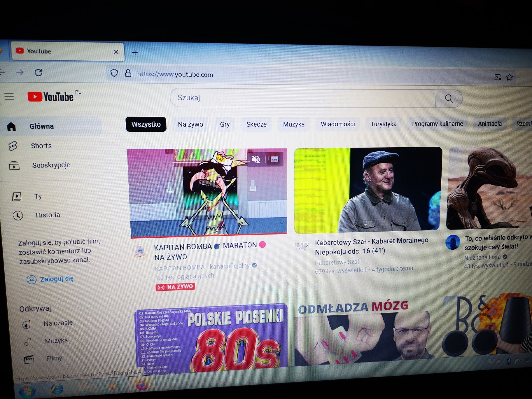532x399 pixels.
Task: Open Polskie Piosenki 80s thumbnail
Action: coord(211,338)
